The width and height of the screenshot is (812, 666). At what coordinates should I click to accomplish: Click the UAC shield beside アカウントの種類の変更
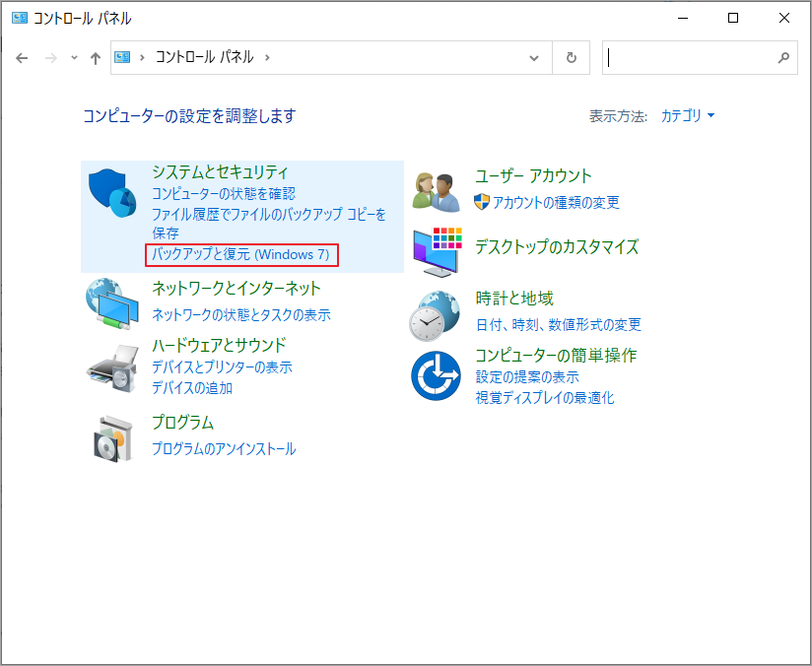pos(482,202)
